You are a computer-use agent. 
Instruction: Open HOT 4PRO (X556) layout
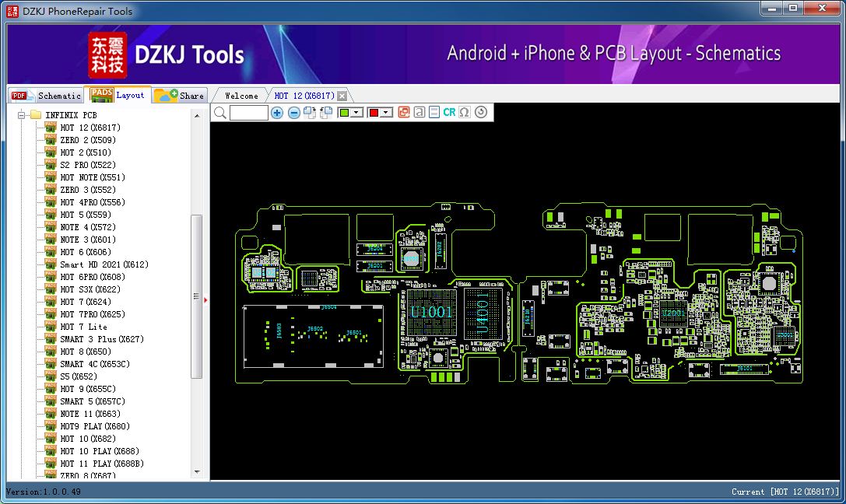pos(93,202)
